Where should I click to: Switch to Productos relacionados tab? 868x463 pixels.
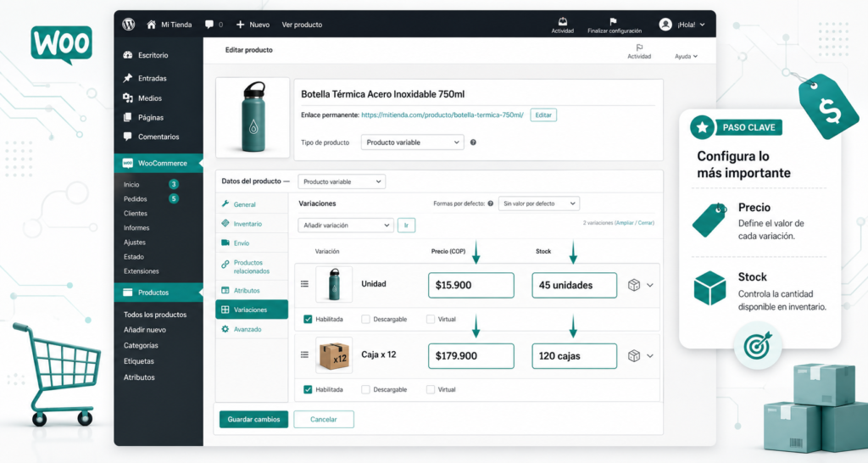click(252, 267)
